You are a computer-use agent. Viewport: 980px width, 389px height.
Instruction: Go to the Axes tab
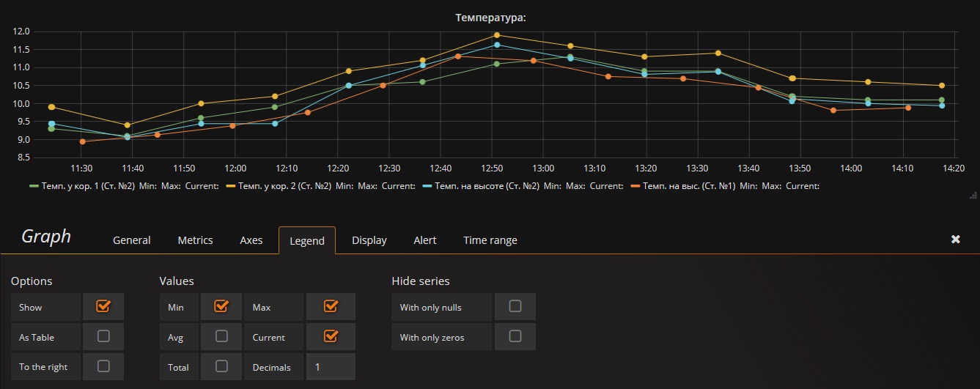coord(251,240)
